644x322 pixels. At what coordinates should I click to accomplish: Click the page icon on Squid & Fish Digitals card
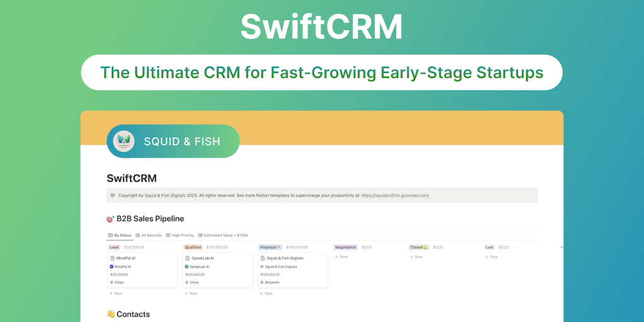click(x=262, y=258)
